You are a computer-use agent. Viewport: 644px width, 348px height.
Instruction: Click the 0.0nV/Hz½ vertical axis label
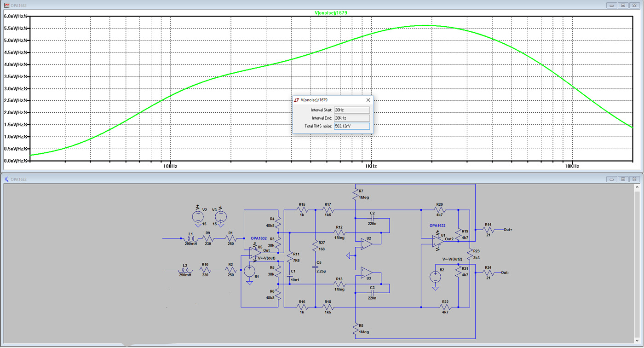pos(16,161)
